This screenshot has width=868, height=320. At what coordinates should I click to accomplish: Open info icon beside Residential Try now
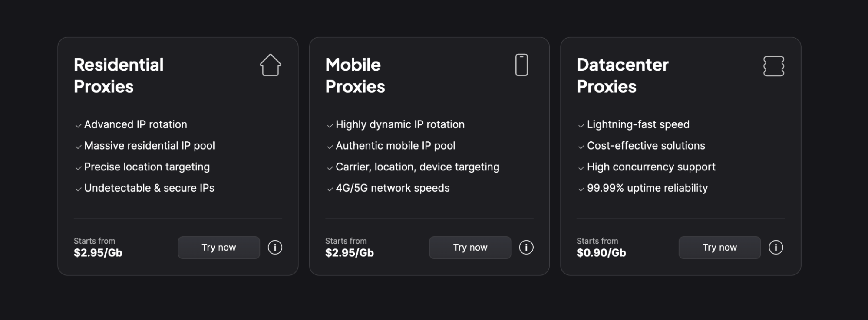point(275,248)
